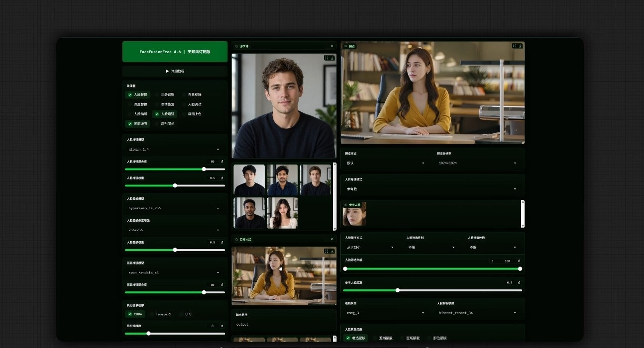The height and width of the screenshot is (348, 644).
Task: Open the hyperswap_1a_256 swapper model dropdown
Action: [175, 208]
